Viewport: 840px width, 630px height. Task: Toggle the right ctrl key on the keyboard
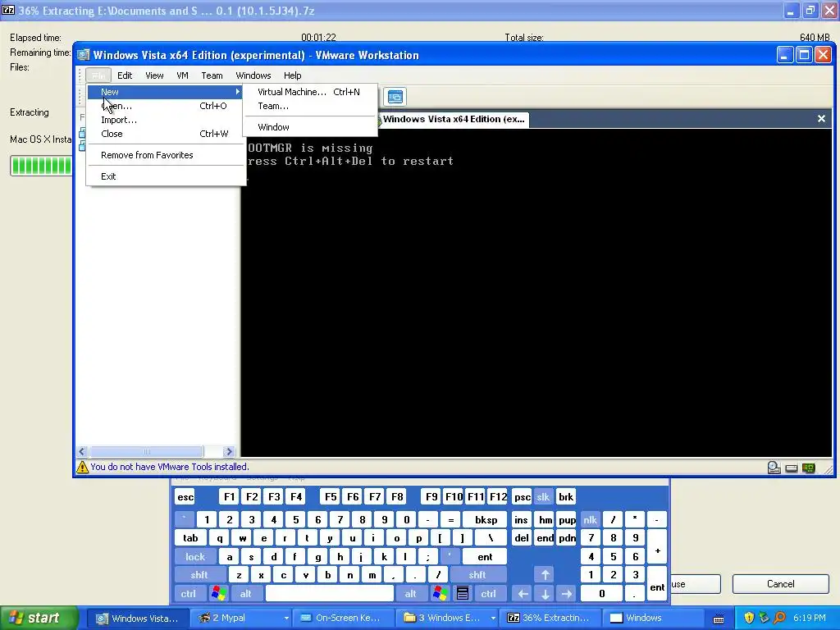tap(488, 594)
